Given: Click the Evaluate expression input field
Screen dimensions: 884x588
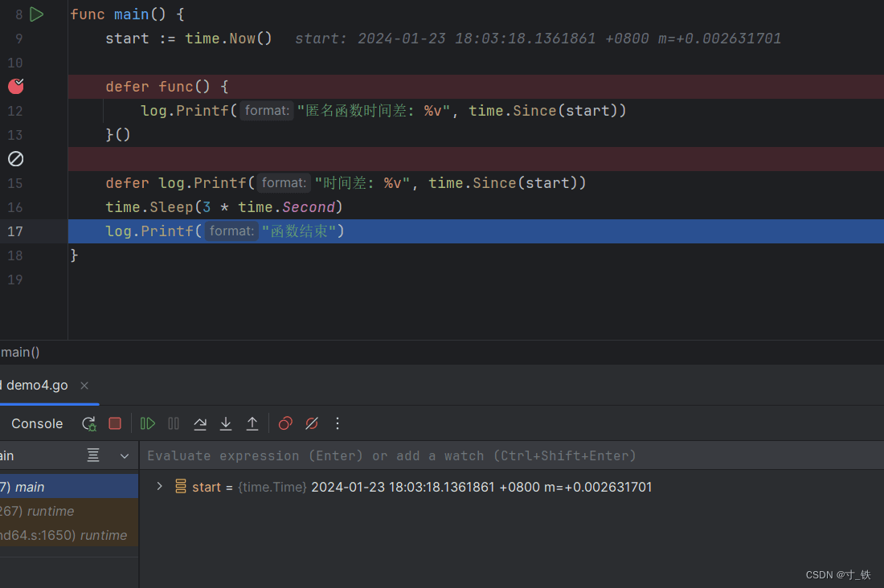Looking at the screenshot, I should click(x=482, y=455).
